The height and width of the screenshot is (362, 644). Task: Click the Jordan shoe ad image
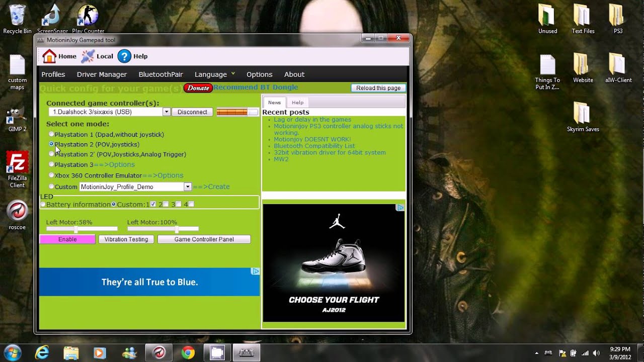click(x=334, y=262)
